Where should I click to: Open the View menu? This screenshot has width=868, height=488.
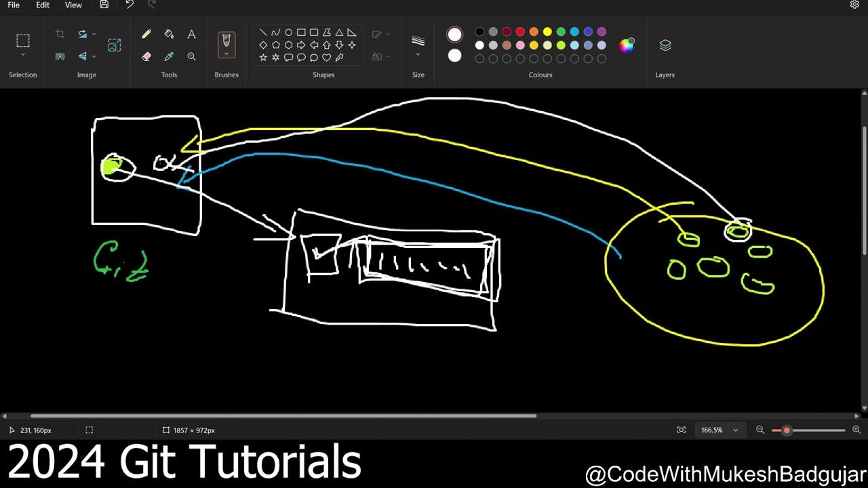[73, 5]
